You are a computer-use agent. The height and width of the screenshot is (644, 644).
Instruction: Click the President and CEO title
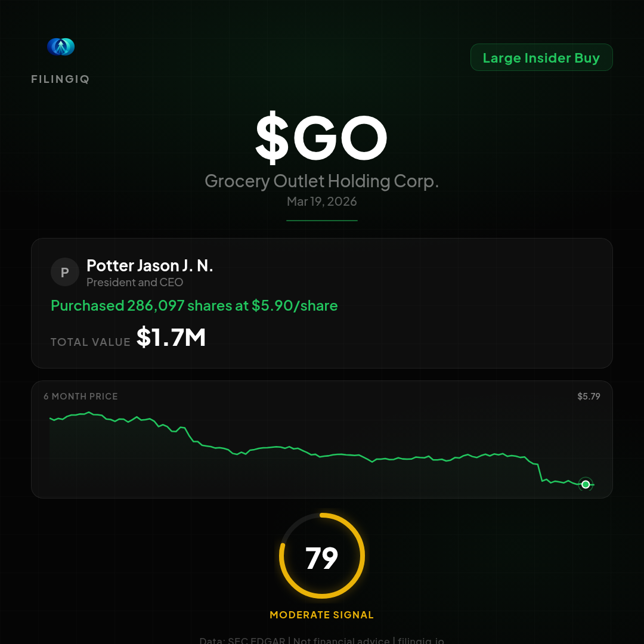click(135, 283)
